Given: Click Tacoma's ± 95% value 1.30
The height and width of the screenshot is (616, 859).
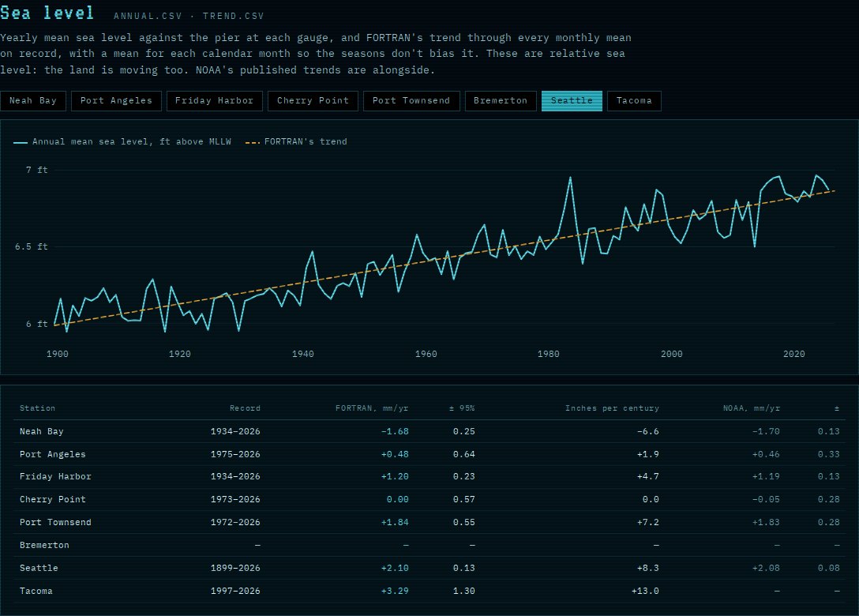Looking at the screenshot, I should (464, 592).
